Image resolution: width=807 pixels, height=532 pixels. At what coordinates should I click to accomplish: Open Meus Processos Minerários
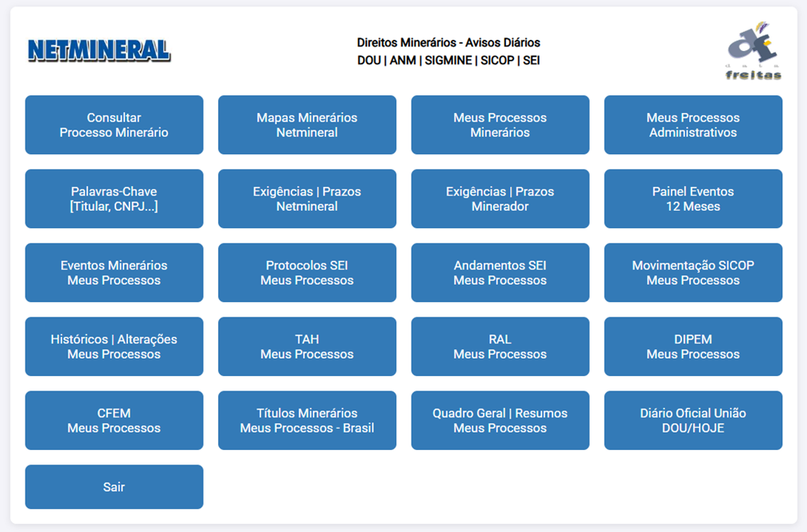pyautogui.click(x=500, y=125)
